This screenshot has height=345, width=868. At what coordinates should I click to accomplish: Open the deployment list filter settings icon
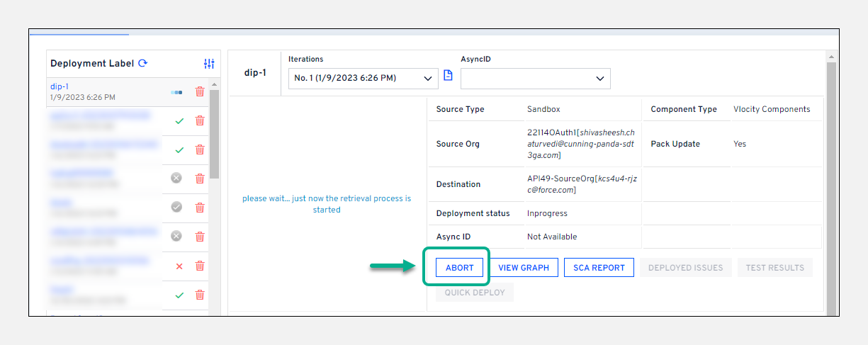click(x=209, y=64)
